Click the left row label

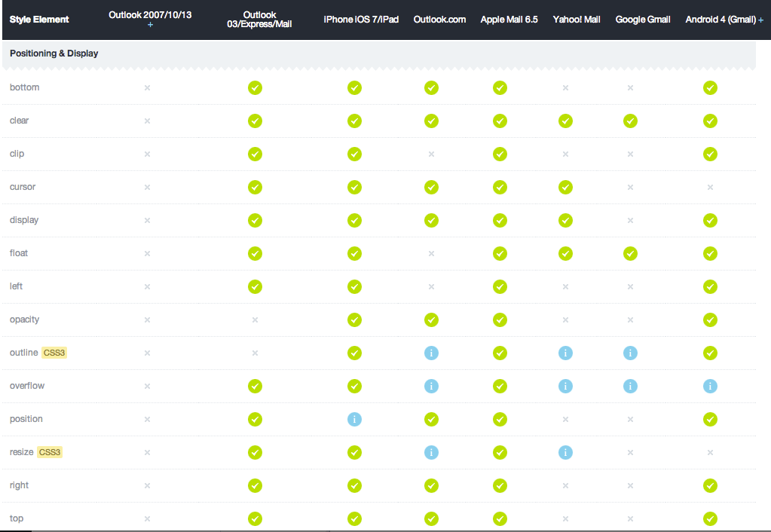pyautogui.click(x=17, y=286)
